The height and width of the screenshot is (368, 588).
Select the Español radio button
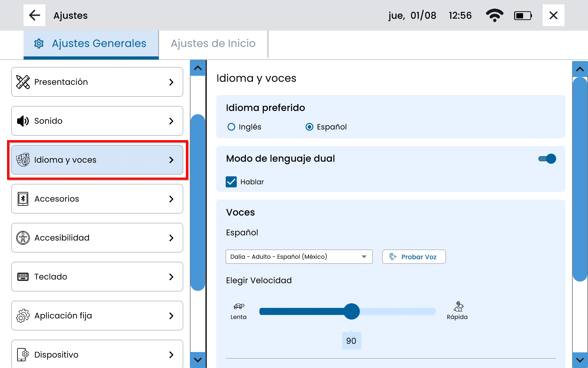309,127
